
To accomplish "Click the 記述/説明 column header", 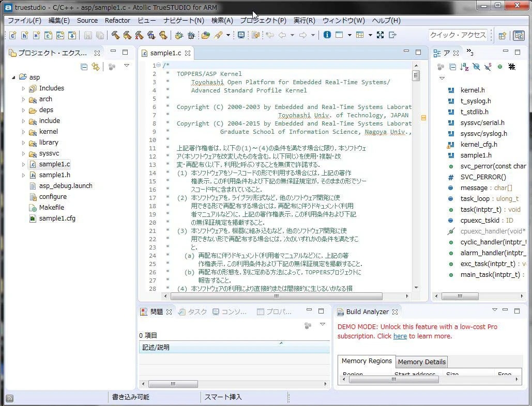I will click(234, 347).
